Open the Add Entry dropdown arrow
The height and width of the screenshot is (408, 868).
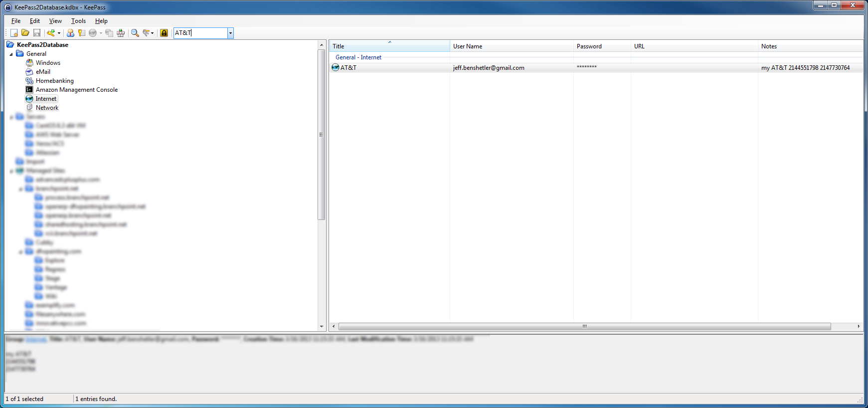point(59,33)
